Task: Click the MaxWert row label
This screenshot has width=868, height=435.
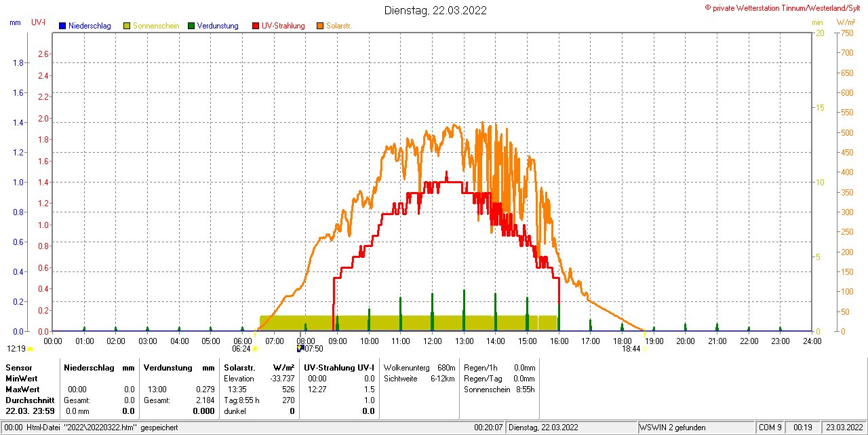Action: 23,390
